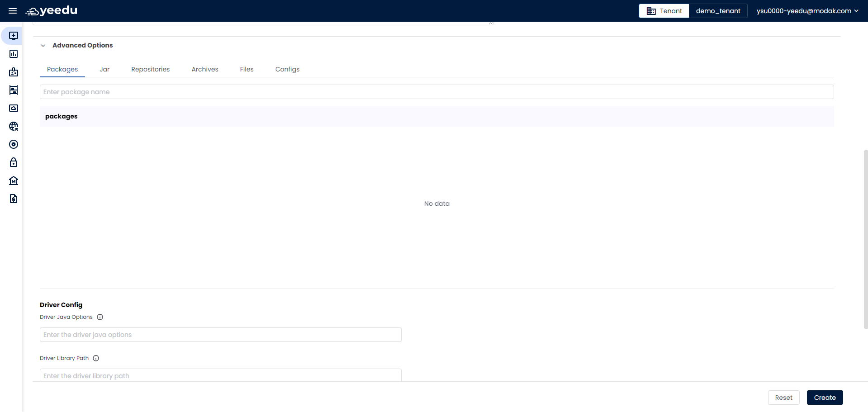Open the ID badge sidebar icon
The image size is (868, 412).
point(14,72)
